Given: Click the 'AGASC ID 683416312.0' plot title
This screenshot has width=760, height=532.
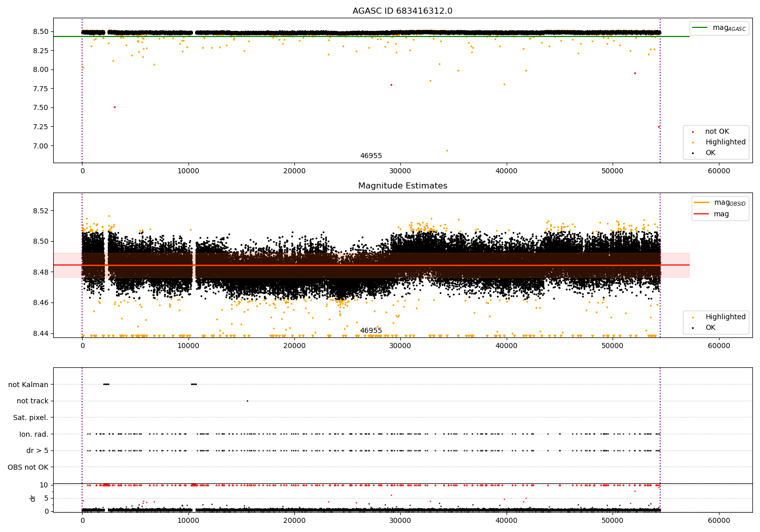Looking at the screenshot, I should pos(402,11).
